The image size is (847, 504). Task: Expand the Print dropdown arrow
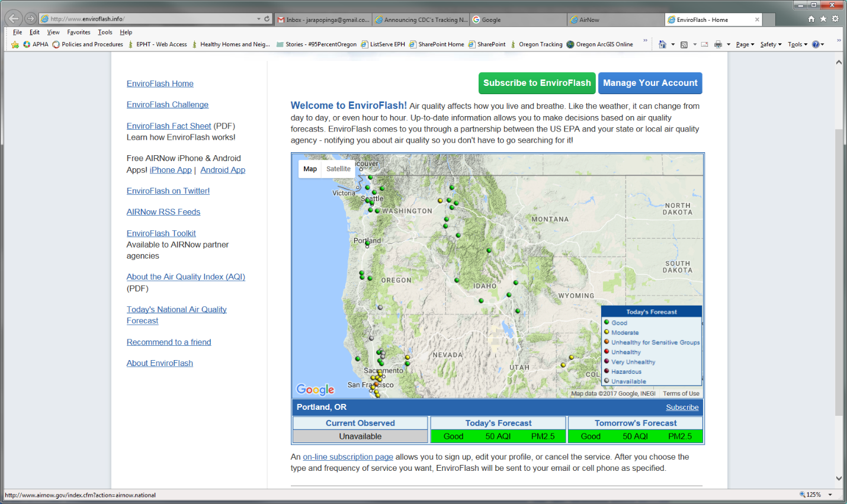[729, 44]
